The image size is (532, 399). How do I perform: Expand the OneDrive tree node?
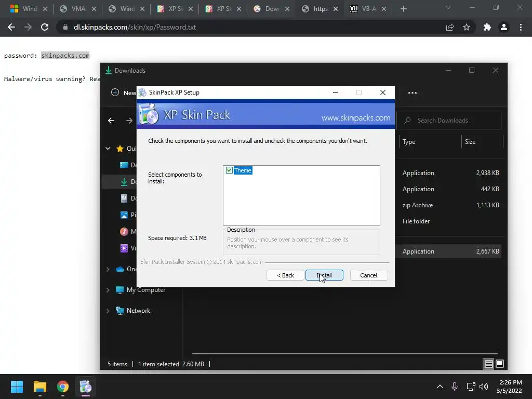(x=108, y=269)
